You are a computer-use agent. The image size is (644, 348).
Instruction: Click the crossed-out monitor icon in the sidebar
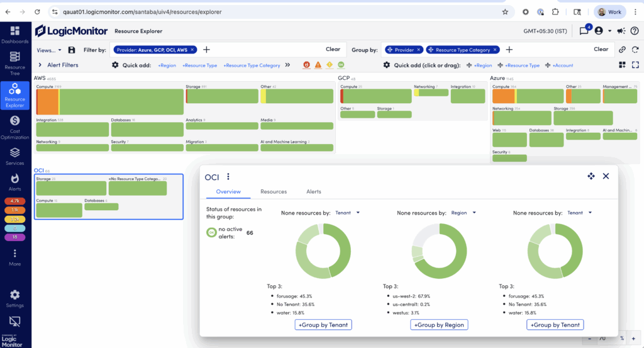(x=15, y=322)
